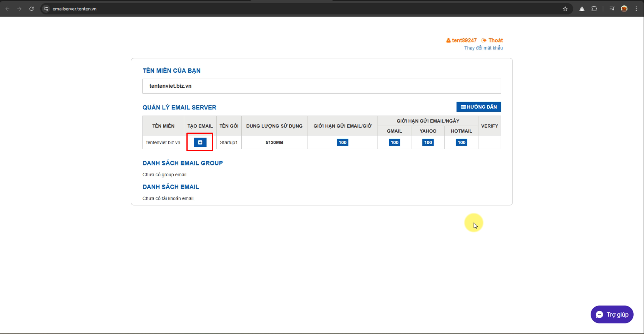
Task: Go forward in browser history
Action: tap(19, 9)
